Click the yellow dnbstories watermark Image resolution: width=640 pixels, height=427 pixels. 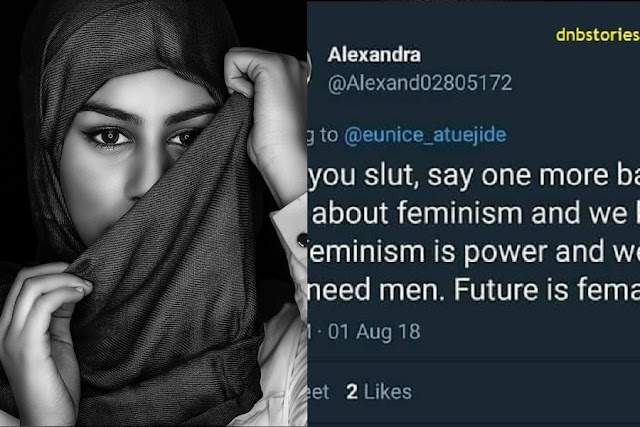pyautogui.click(x=598, y=35)
